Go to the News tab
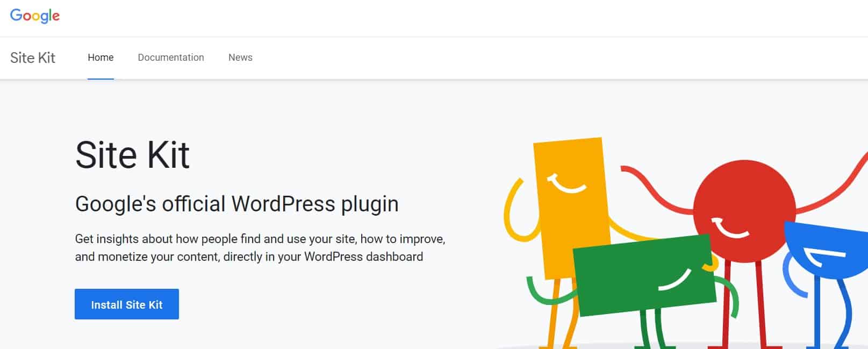This screenshot has width=868, height=349. point(240,58)
